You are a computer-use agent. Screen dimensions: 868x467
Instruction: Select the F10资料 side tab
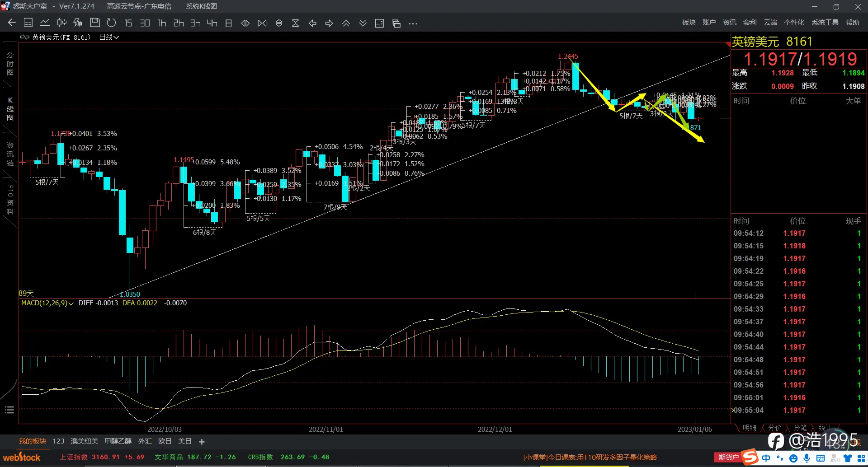point(10,199)
